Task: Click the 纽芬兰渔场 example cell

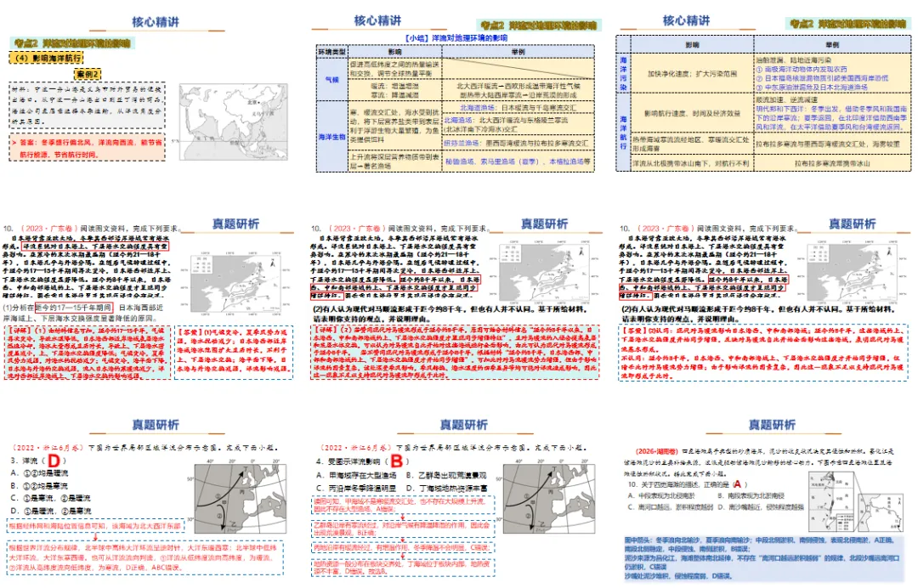Action: 518,144
